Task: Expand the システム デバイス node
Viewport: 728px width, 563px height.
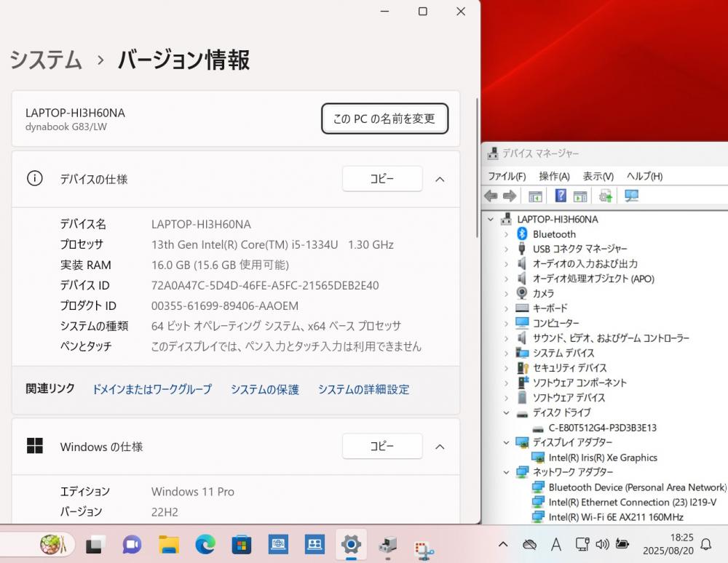Action: pos(506,353)
